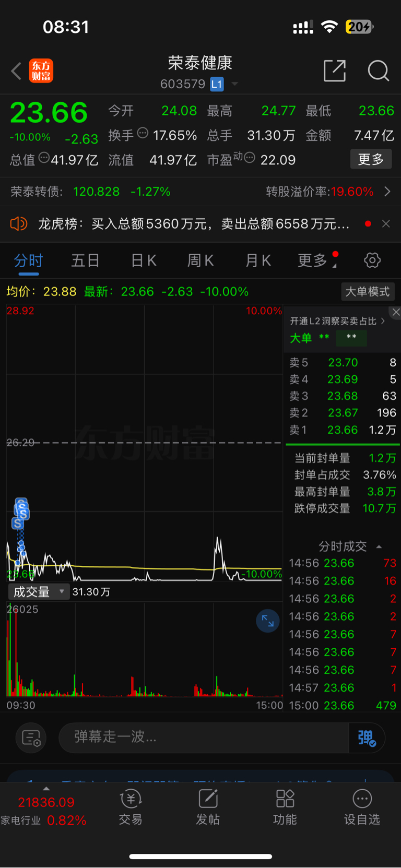Toggle the 弹 bullet comments switch
Image resolution: width=401 pixels, height=868 pixels.
coord(367,738)
